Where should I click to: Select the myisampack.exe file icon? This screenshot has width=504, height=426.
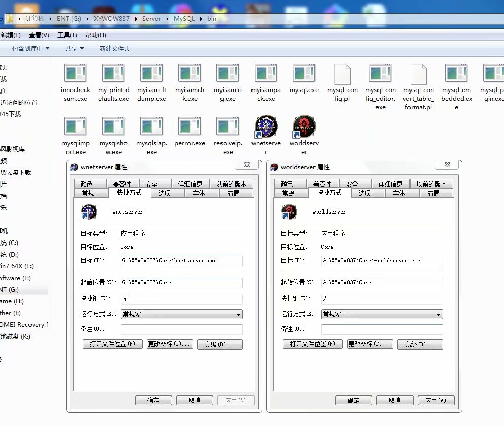click(x=266, y=73)
